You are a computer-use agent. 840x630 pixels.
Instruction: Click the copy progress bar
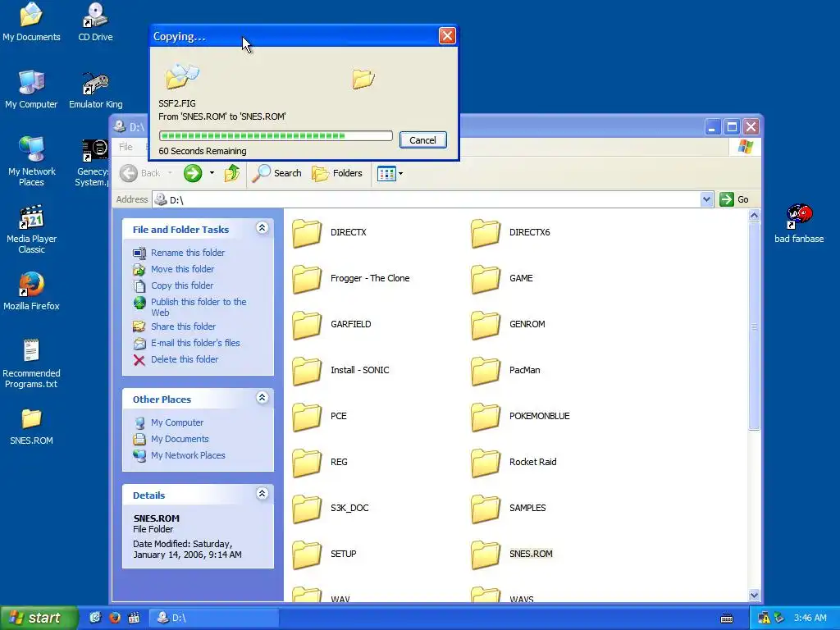[276, 136]
